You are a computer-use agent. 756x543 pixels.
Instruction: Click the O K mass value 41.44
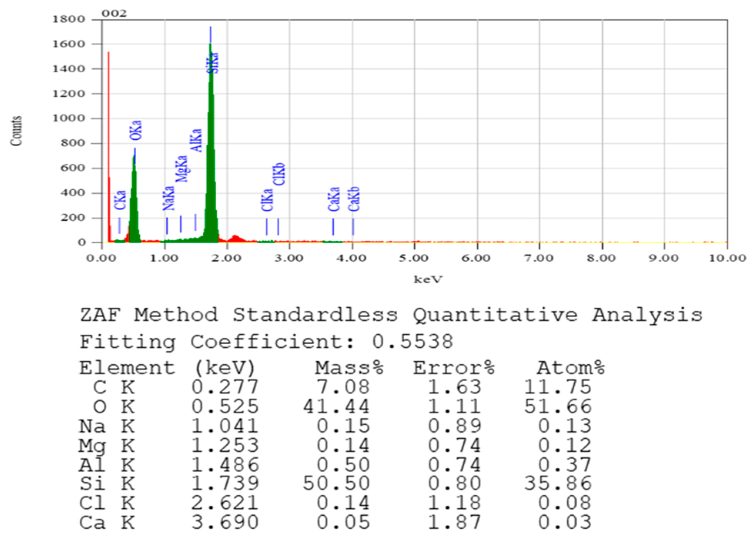[336, 406]
